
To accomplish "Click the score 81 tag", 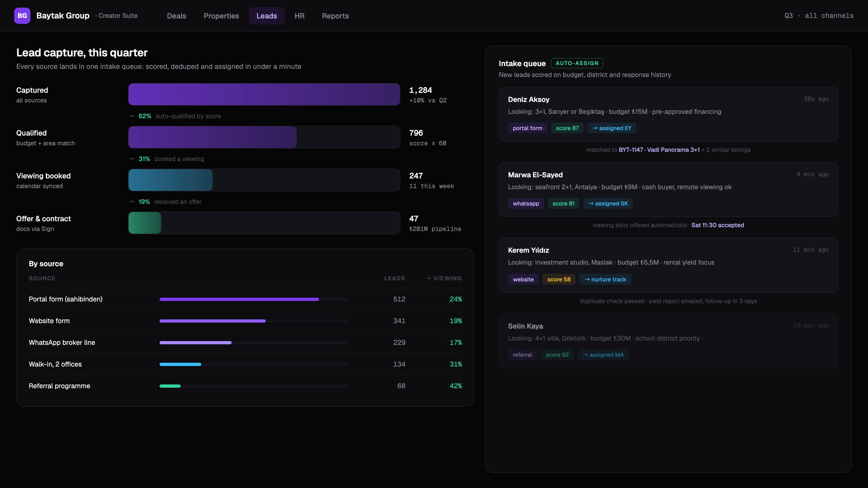I will click(564, 203).
